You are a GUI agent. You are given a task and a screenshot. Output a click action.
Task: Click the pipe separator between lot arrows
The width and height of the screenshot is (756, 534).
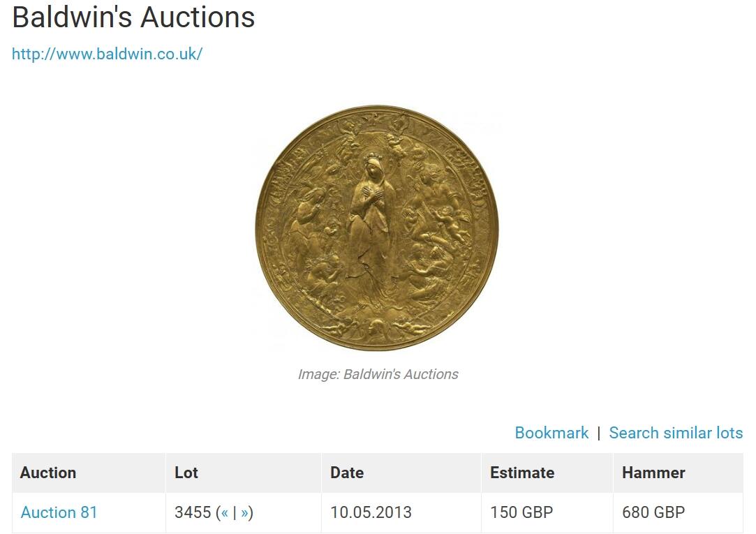235,512
